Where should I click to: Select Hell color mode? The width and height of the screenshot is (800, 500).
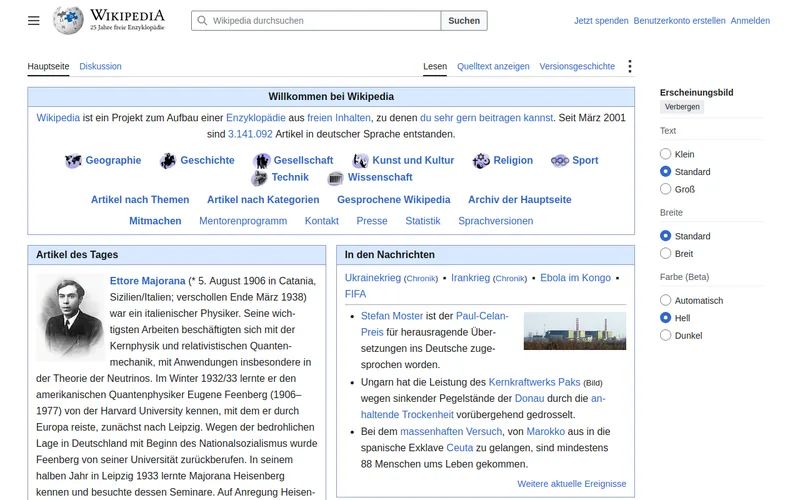[665, 317]
